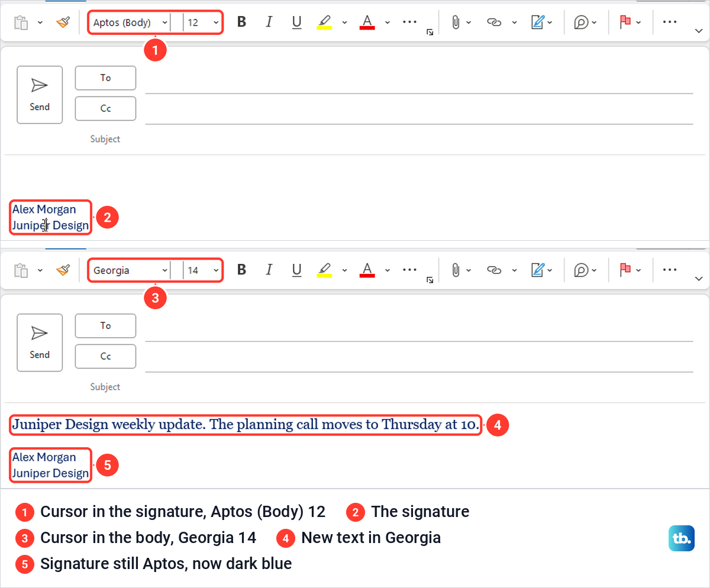Open Attach file arrow in upper toolbar
The width and height of the screenshot is (710, 588).
click(469, 22)
